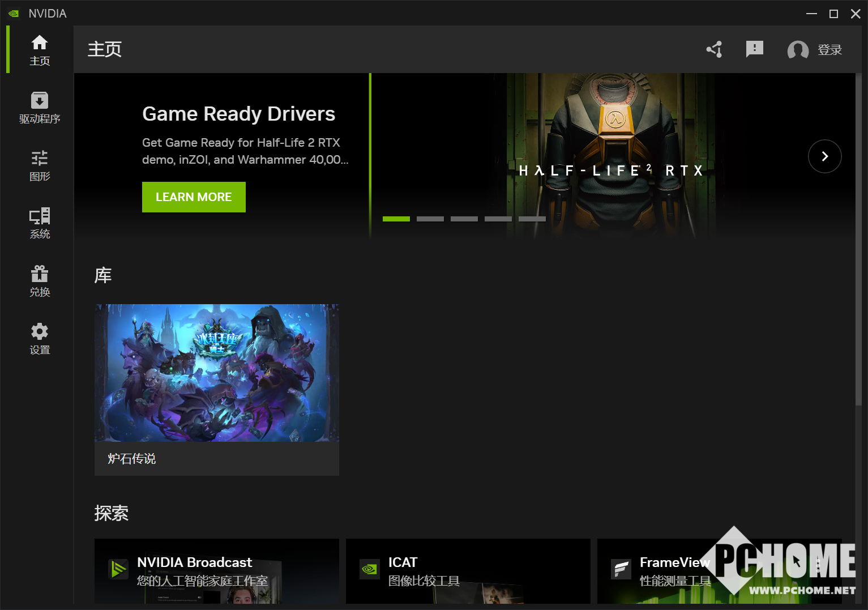Screen dimensions: 868x610
Task: Select the second carousel indicator
Action: (x=430, y=219)
